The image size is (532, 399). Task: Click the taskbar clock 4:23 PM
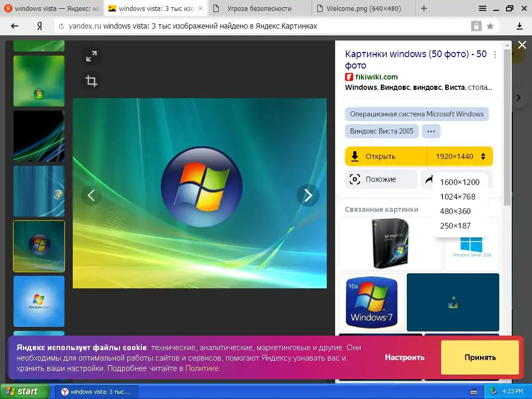click(x=513, y=392)
